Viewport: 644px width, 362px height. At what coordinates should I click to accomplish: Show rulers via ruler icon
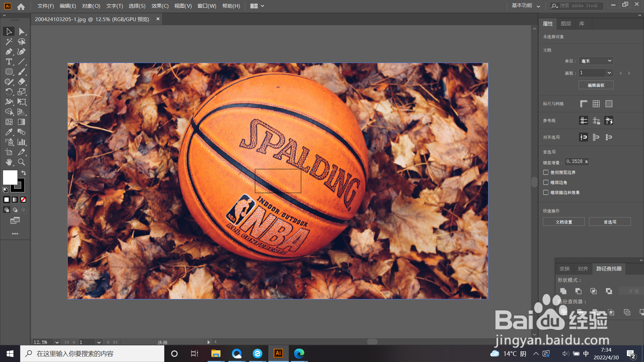click(x=584, y=104)
